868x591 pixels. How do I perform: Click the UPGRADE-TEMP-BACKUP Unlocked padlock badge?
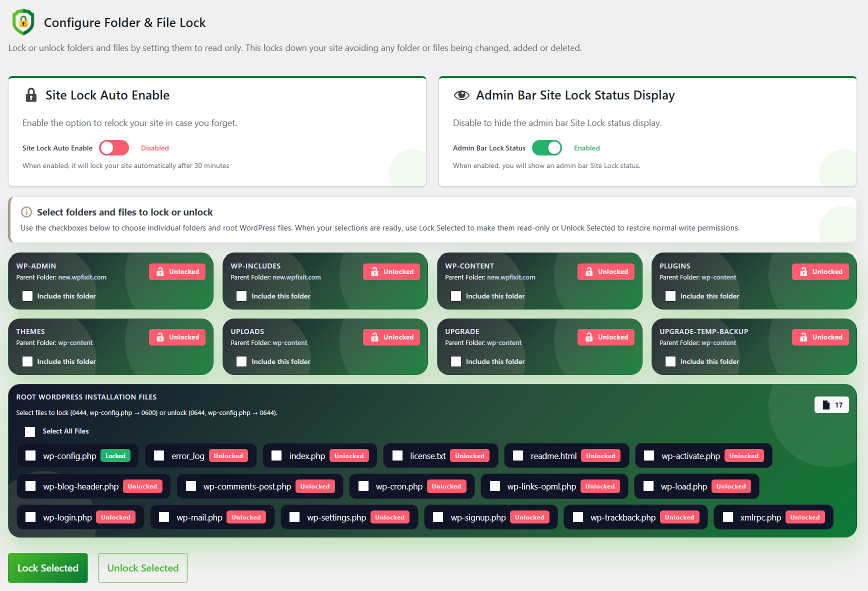(820, 337)
